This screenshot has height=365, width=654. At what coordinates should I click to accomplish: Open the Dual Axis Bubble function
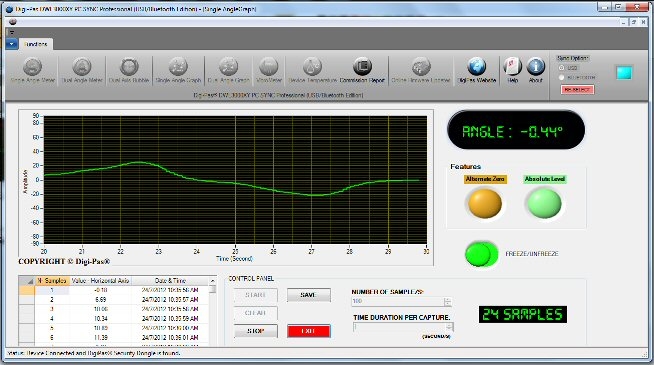click(129, 70)
